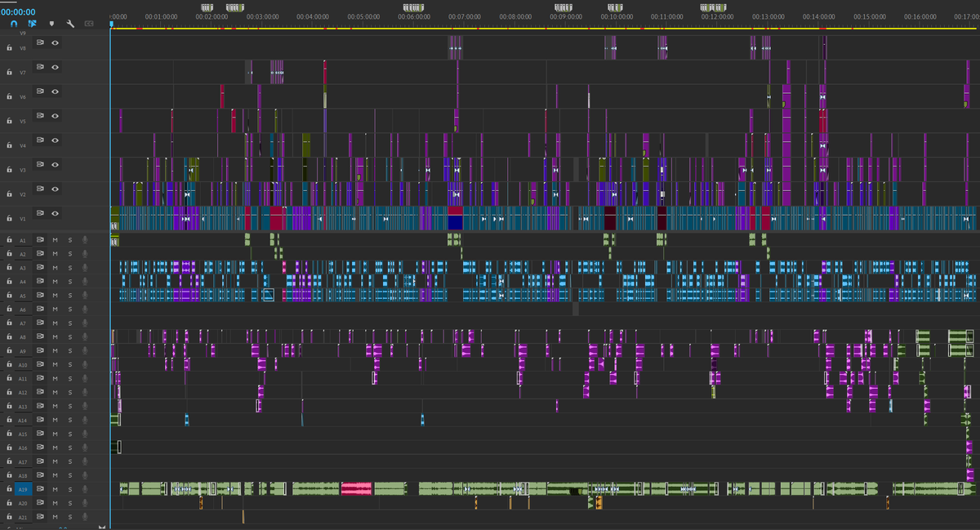This screenshot has width=980, height=530.
Task: Click voice-over record mic on A14
Action: pos(85,420)
